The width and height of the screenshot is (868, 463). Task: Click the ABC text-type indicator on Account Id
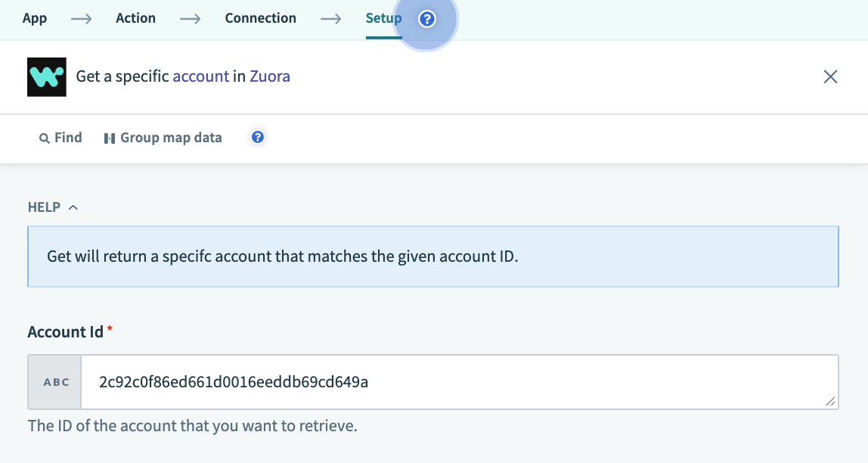click(54, 382)
